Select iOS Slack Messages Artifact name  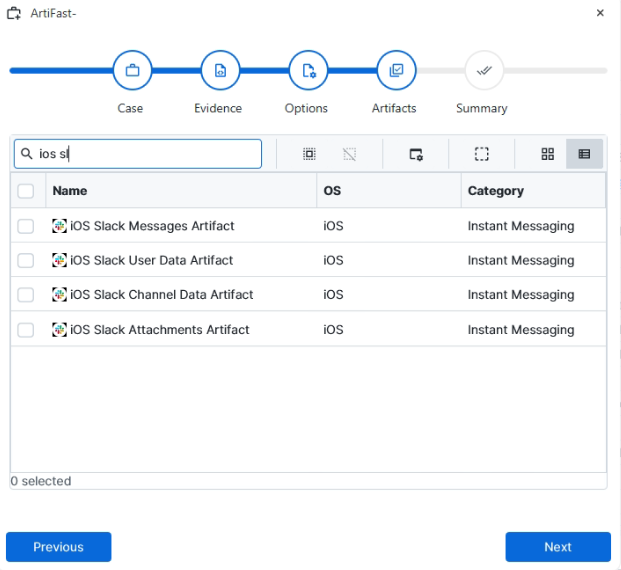(152, 226)
